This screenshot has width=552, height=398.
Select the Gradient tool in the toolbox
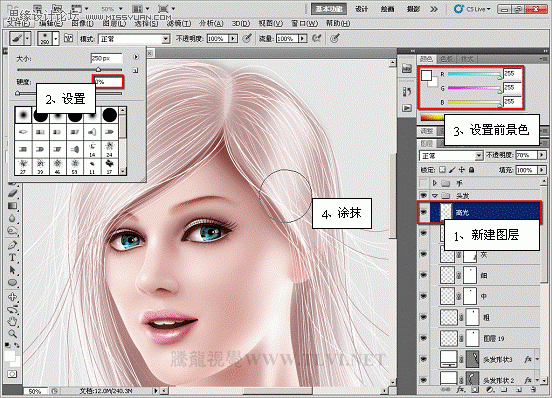pyautogui.click(x=12, y=206)
